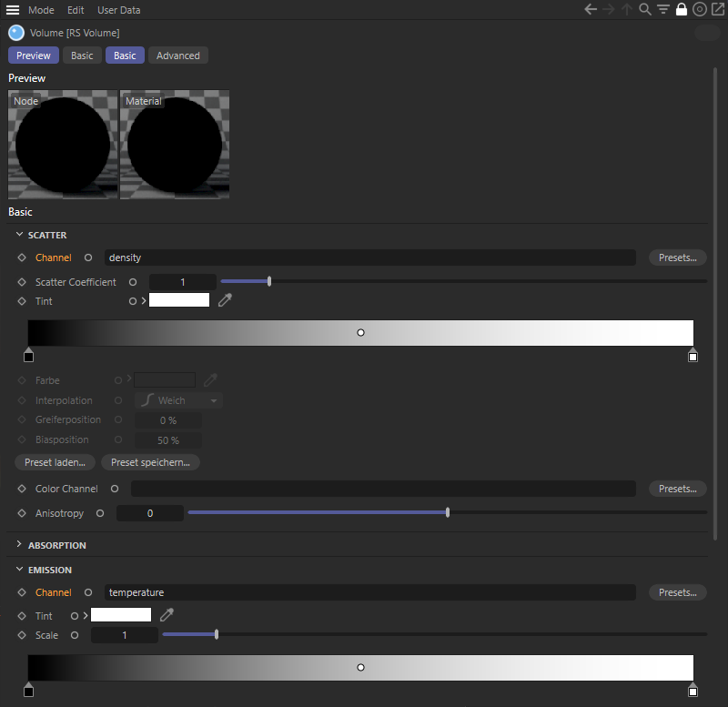Switch to the Advanced tab
The height and width of the screenshot is (707, 728).
177,56
